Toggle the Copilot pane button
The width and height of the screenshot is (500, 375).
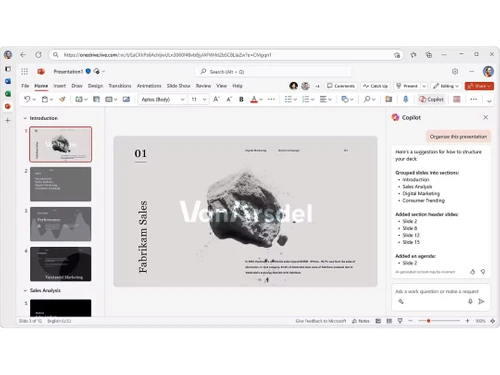[x=431, y=99]
